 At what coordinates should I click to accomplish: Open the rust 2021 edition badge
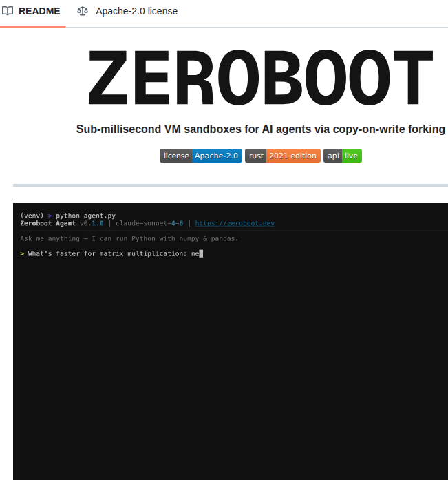click(x=283, y=156)
